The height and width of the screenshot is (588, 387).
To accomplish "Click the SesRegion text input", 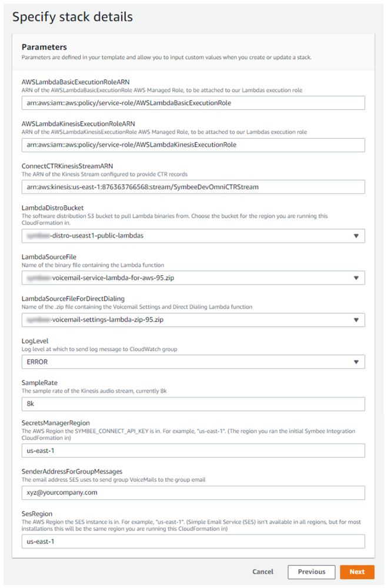I will (193, 541).
